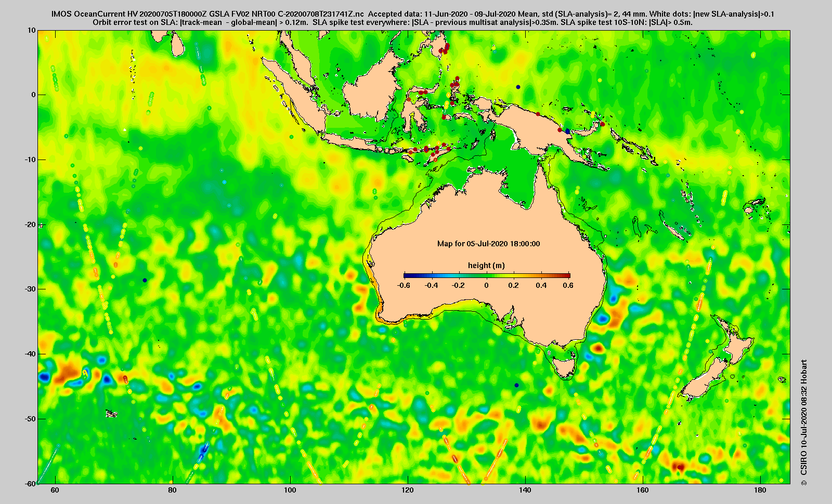Click the blue dot in the Indian Ocean near 75E, 29S
The height and width of the screenshot is (504, 832).
(x=145, y=280)
